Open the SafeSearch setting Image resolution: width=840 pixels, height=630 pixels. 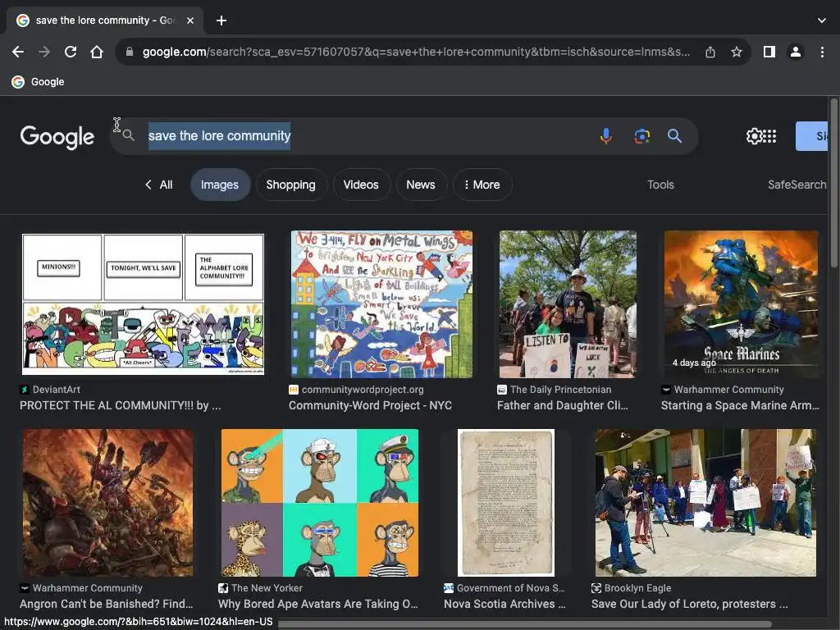[797, 185]
